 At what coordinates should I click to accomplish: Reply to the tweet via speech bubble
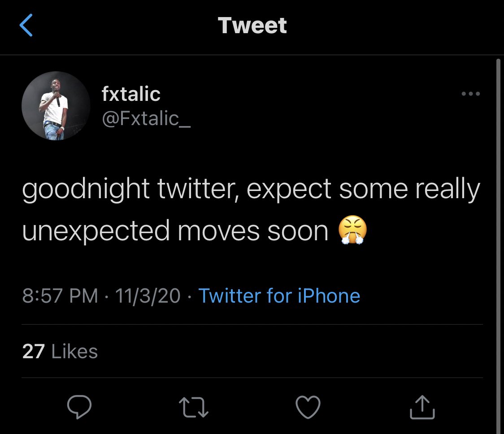pyautogui.click(x=79, y=407)
